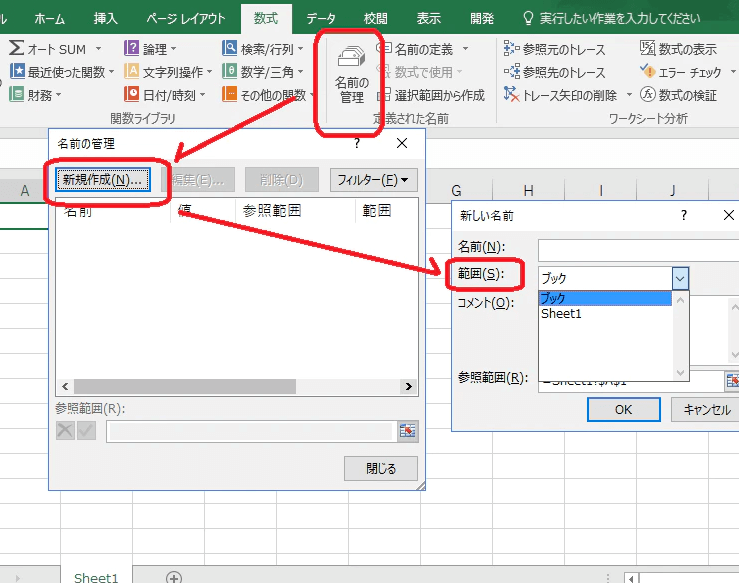This screenshot has width=739, height=583.
Task: Switch to the ホーム tab
Action: tap(49, 18)
